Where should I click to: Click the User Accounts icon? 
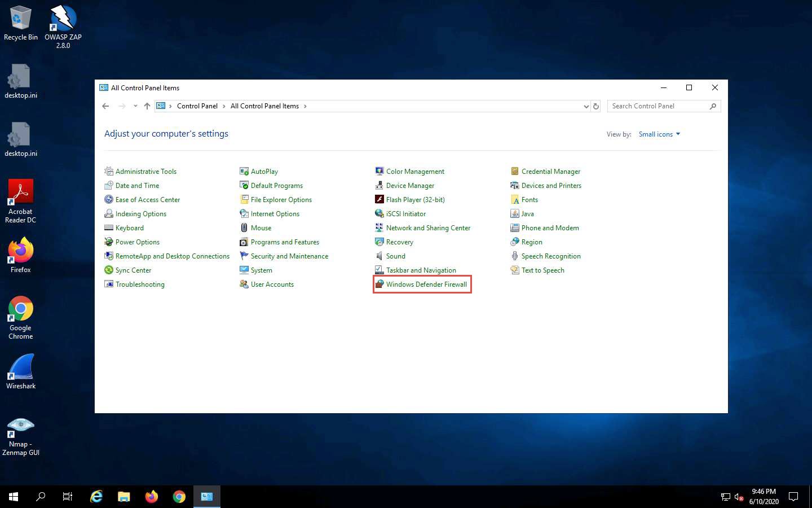point(244,284)
